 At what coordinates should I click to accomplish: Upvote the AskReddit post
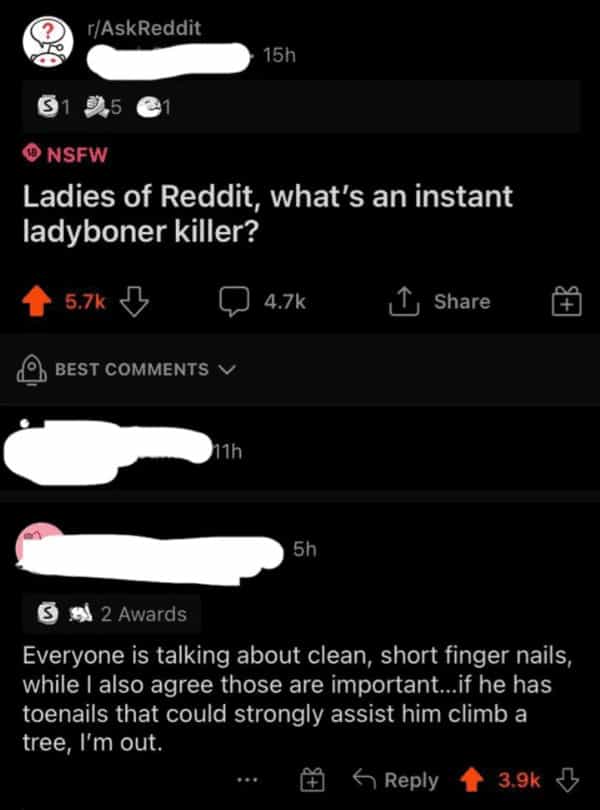point(36,302)
